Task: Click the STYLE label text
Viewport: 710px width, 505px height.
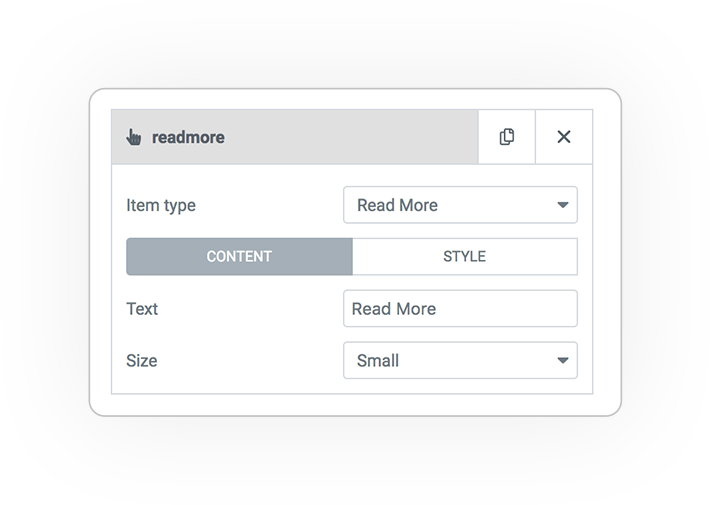Action: click(465, 256)
